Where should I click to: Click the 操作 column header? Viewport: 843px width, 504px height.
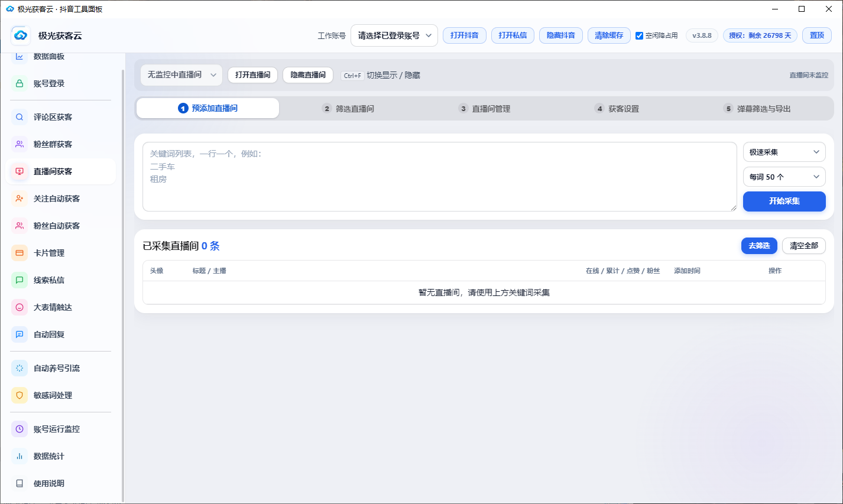pos(775,271)
